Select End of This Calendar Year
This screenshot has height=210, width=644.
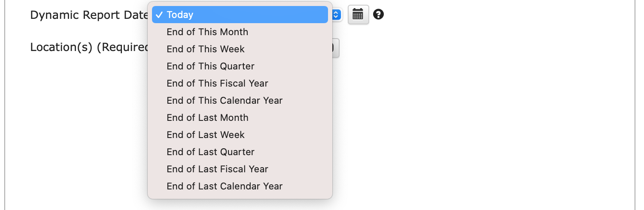click(x=225, y=100)
